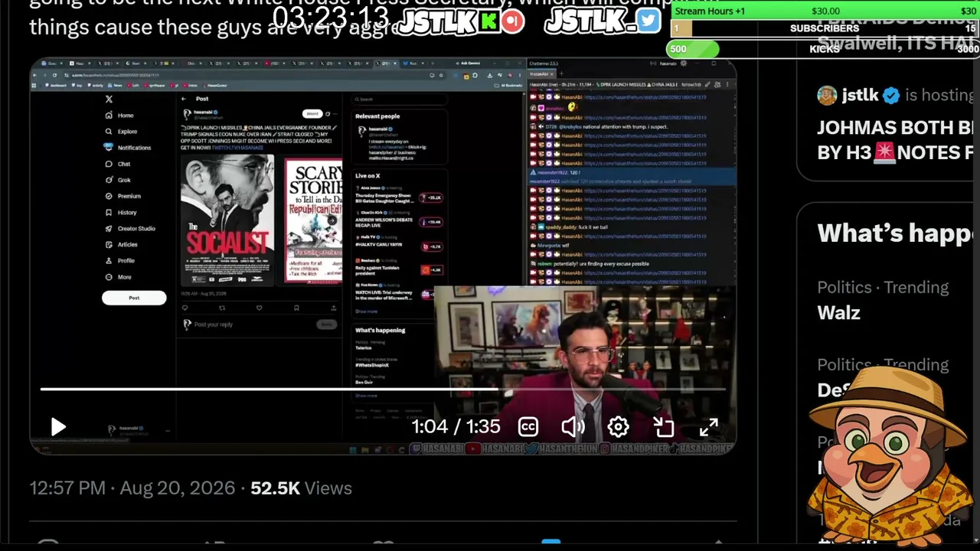Click Politics · Trending label above Walz
Viewport: 980px width, 551px height.
coord(883,288)
